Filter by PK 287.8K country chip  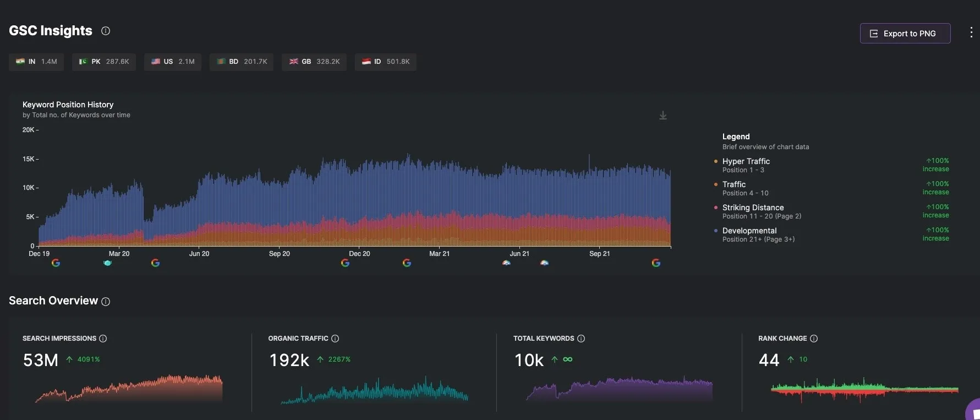point(104,62)
